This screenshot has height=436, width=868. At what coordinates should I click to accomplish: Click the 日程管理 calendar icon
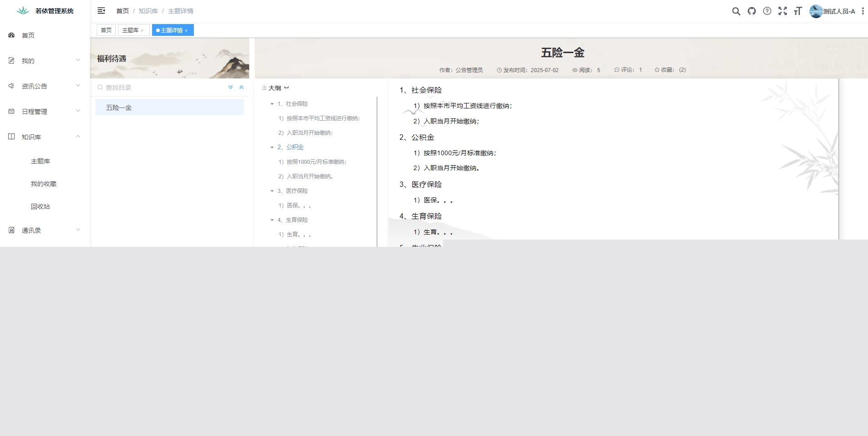tap(11, 111)
